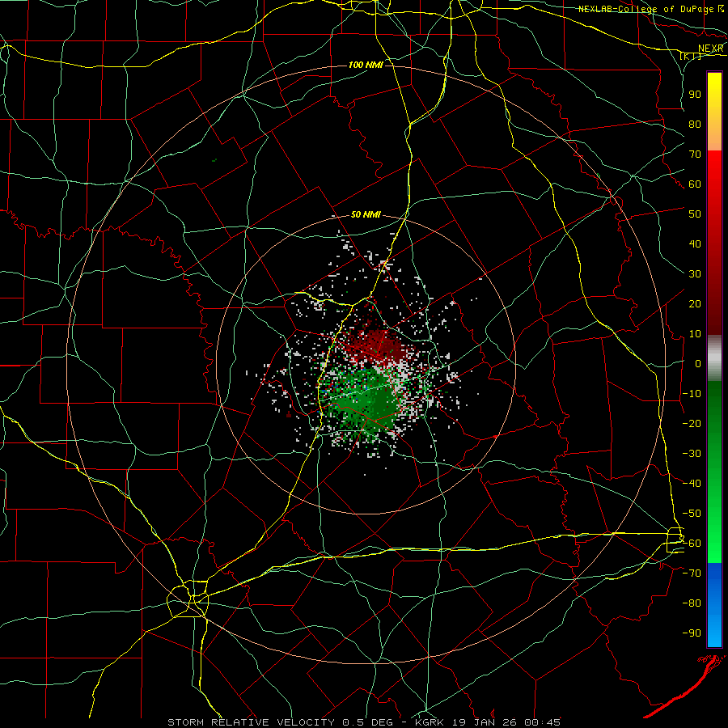Click the 100 NMI range ring label
This screenshot has width=728, height=728.
pyautogui.click(x=366, y=65)
